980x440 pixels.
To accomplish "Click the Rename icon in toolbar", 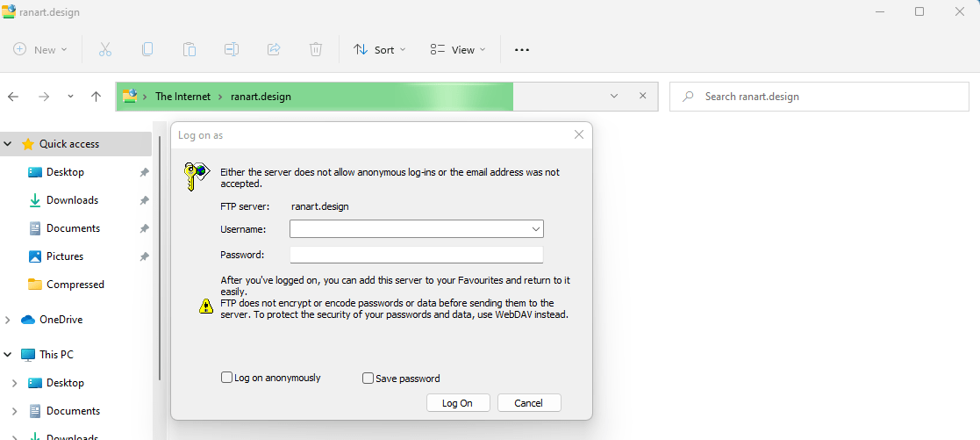I will pyautogui.click(x=232, y=49).
